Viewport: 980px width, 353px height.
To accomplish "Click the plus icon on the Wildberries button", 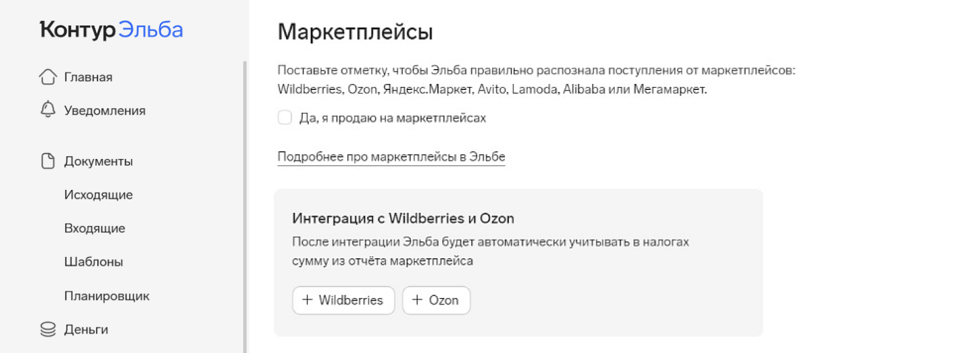I will pos(307,300).
